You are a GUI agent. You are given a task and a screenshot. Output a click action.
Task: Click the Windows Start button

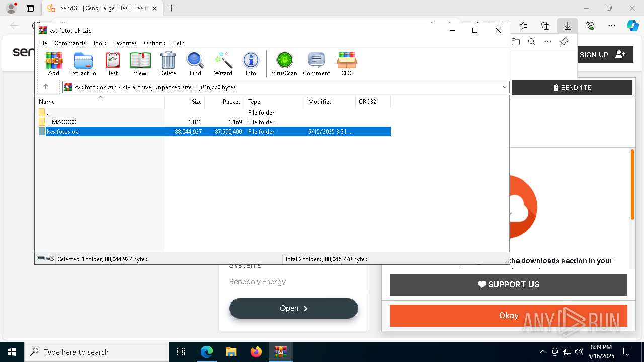click(x=12, y=352)
